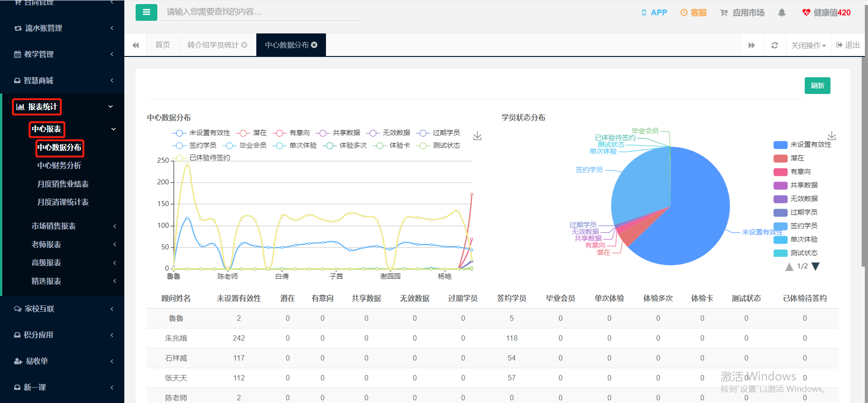
Task: Open the APP link
Action: [654, 13]
